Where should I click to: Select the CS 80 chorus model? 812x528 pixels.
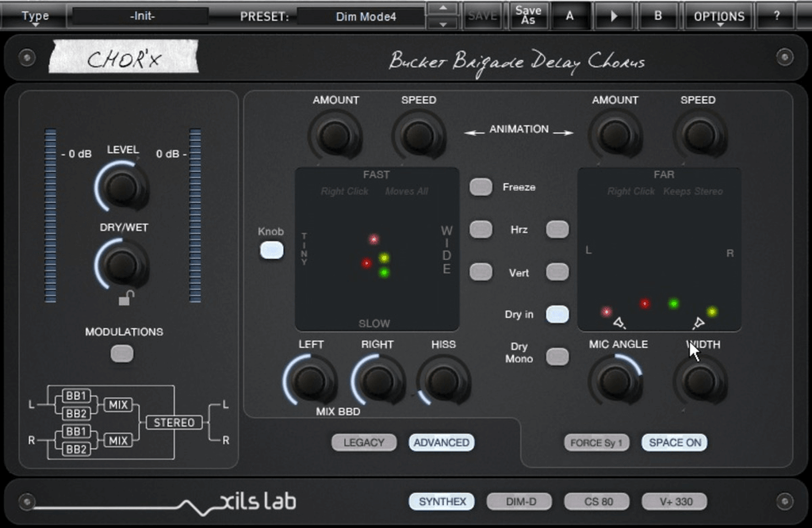coord(597,502)
